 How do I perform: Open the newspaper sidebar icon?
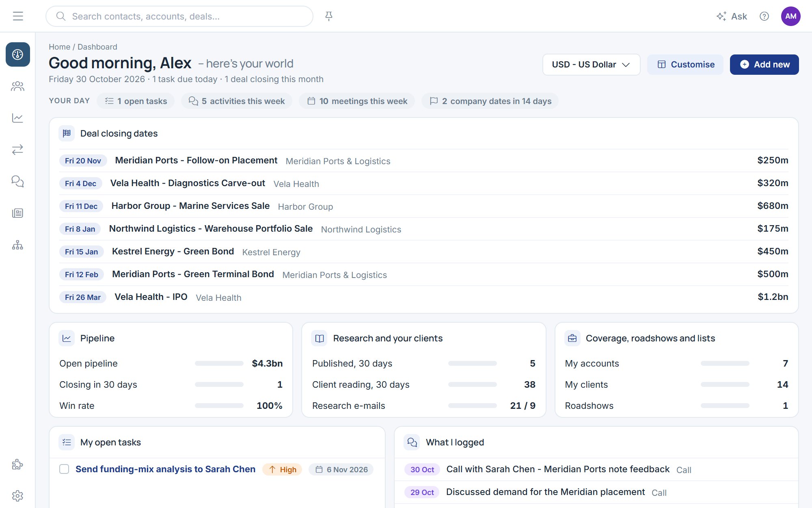pyautogui.click(x=18, y=213)
